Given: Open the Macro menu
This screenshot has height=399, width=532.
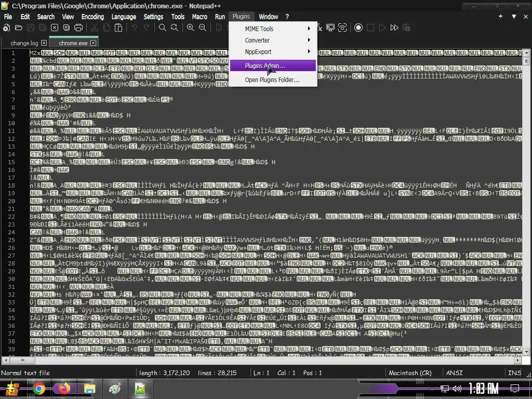Looking at the screenshot, I should (x=199, y=17).
